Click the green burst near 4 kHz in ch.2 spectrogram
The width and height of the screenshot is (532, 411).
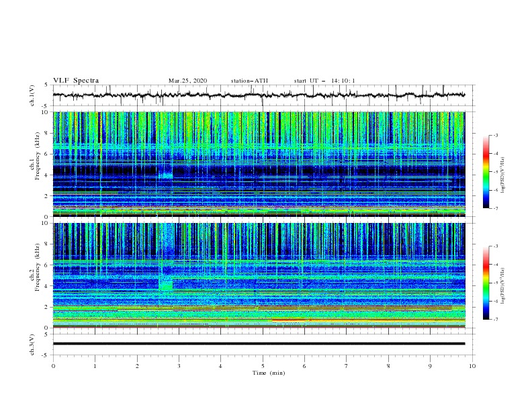166,284
